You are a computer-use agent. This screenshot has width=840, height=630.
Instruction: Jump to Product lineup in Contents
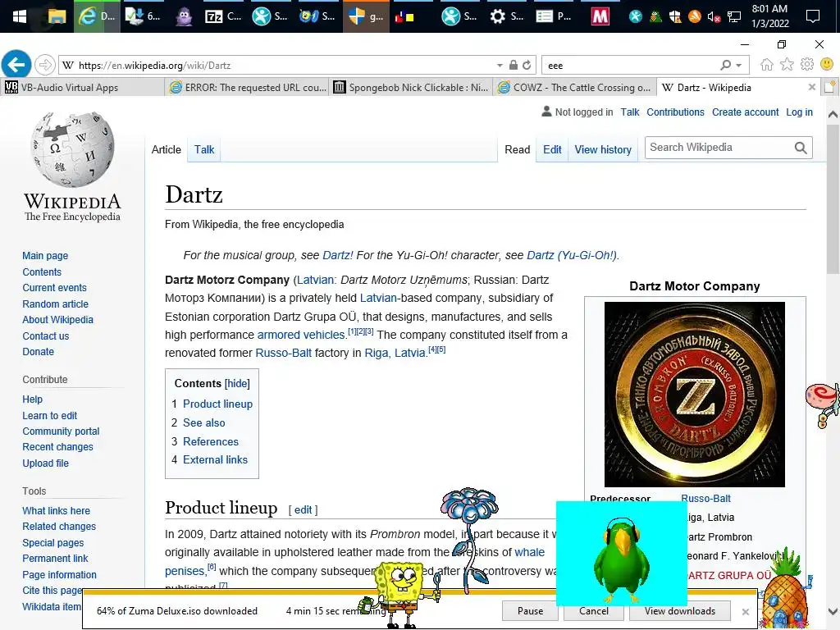click(x=217, y=404)
